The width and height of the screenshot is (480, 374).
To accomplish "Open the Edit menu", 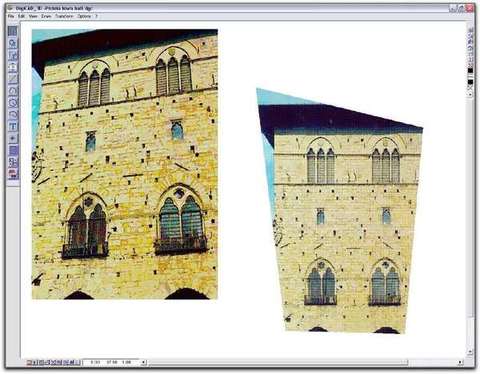I will click(22, 16).
